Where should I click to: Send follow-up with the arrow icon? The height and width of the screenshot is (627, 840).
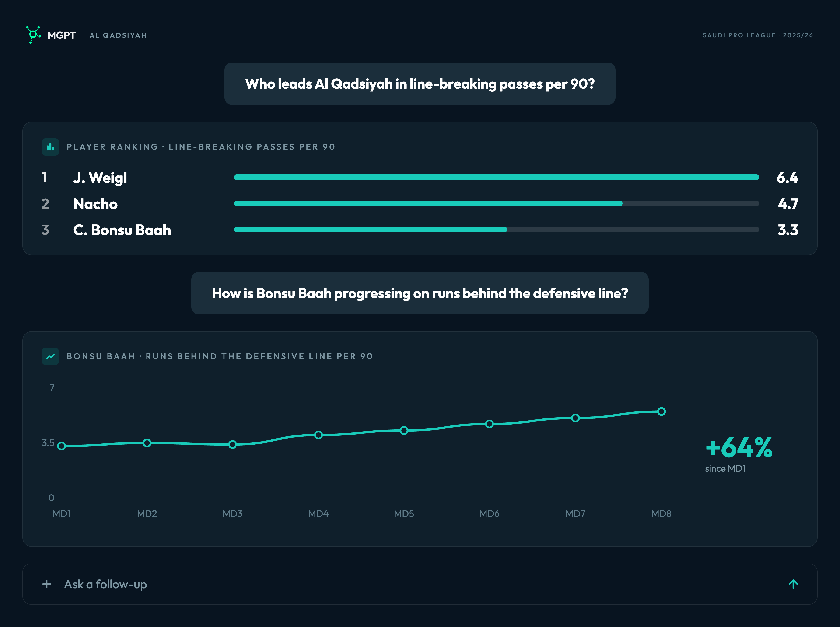coord(793,584)
